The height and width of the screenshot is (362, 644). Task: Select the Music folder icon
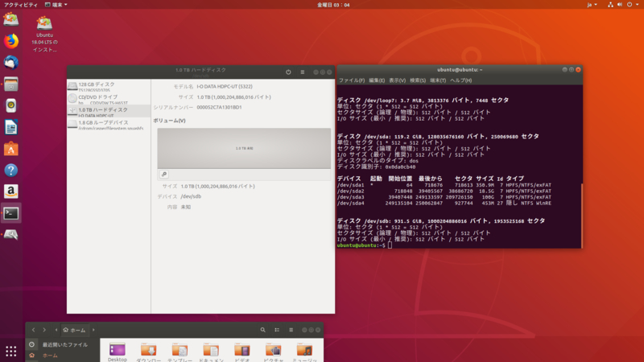point(304,352)
